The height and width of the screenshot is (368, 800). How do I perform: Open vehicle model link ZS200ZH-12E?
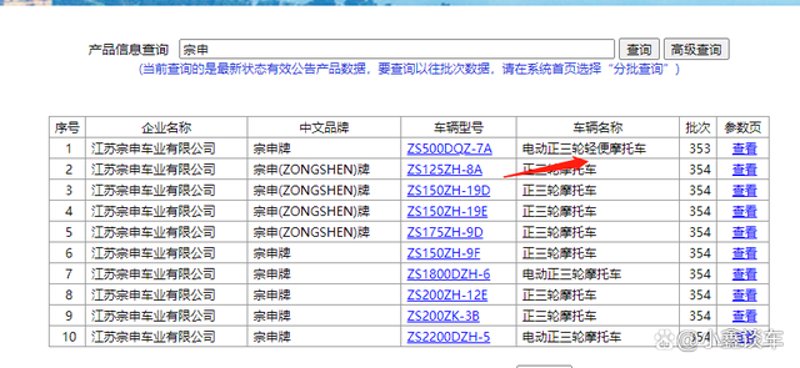click(x=447, y=295)
